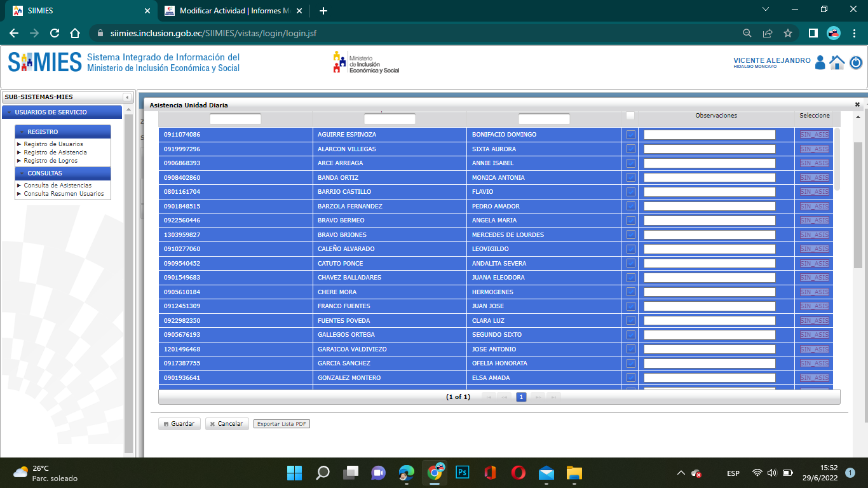Check attendance box for AGUIRRE ESPINOZA
The height and width of the screenshot is (488, 868).
point(630,135)
